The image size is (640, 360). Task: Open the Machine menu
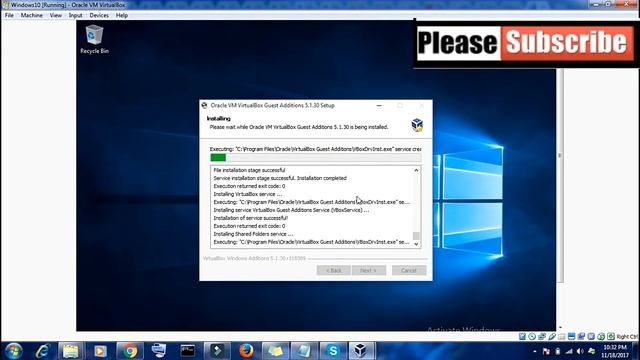pos(31,15)
